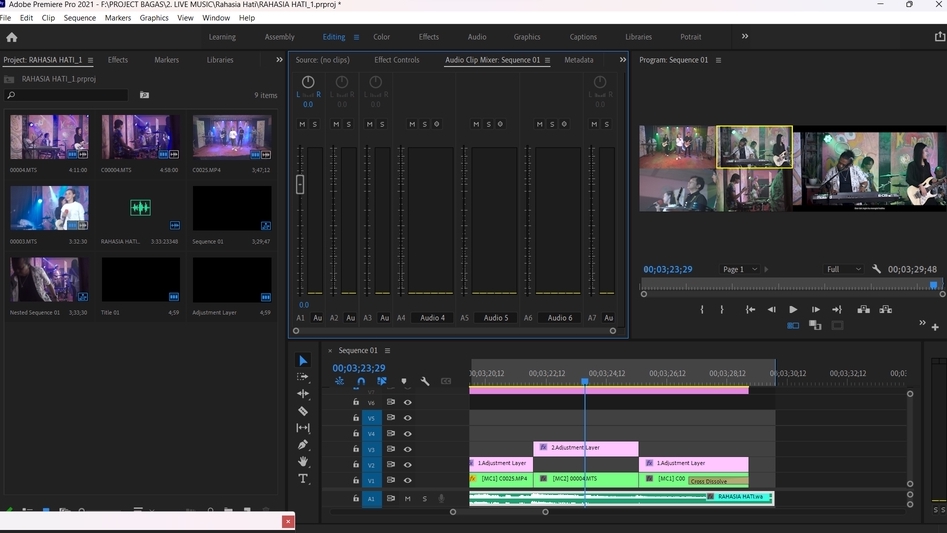Toggle visibility of track V4
Screen dimensions: 947x533
tap(408, 433)
